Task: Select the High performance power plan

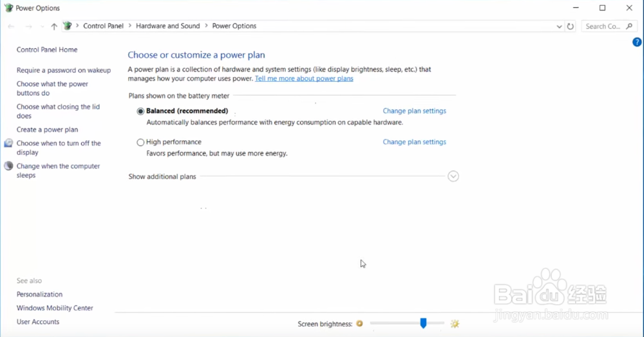Action: (140, 142)
